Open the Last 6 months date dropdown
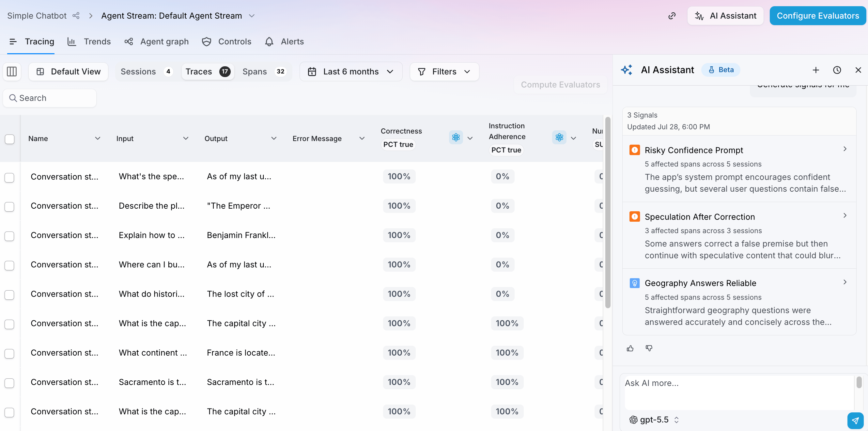868x431 pixels. (351, 72)
